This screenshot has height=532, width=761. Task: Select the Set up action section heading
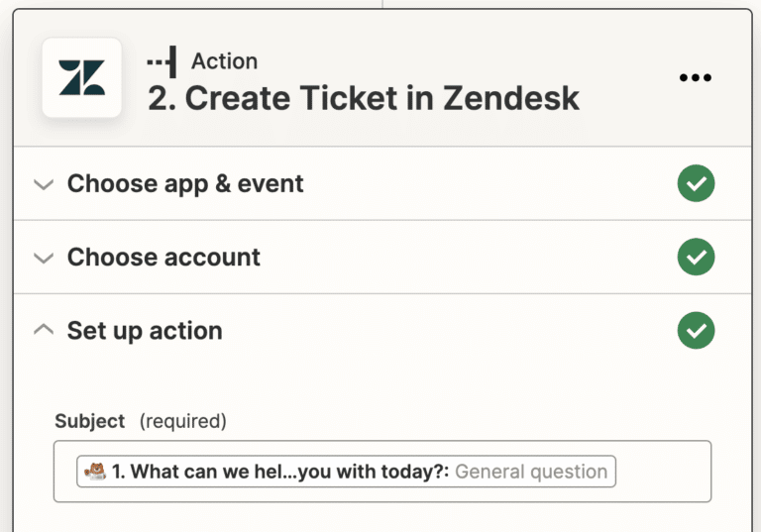(x=145, y=331)
